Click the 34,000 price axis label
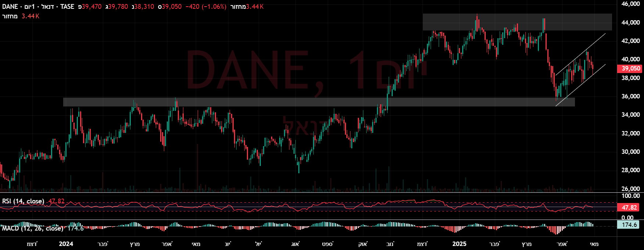 [x=630, y=115]
